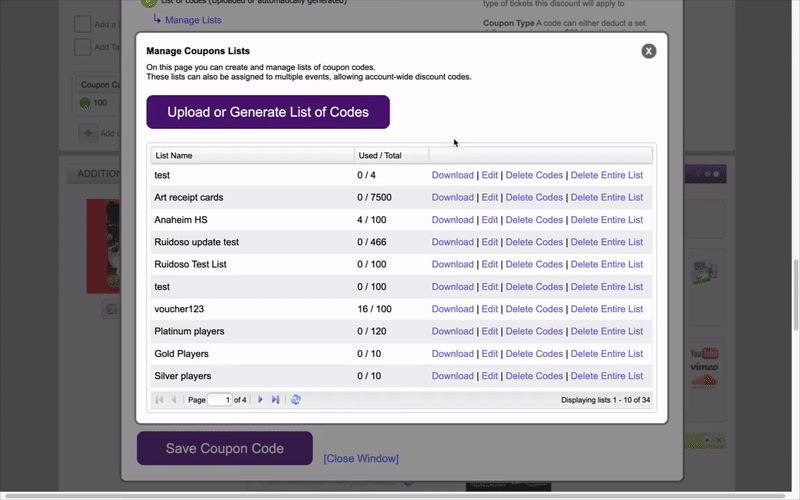
Task: Sort by the List Name column header
Action: 252,155
